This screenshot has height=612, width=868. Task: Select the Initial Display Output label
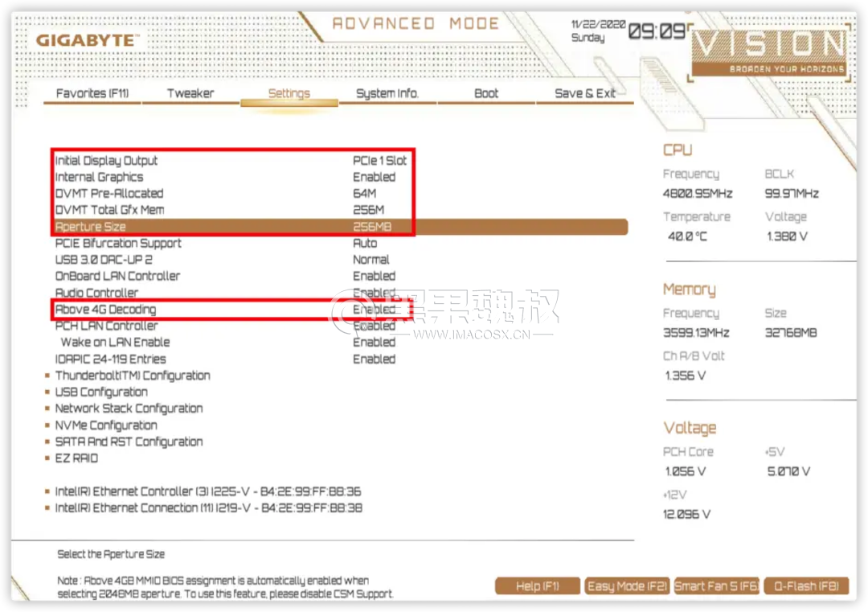coord(106,161)
